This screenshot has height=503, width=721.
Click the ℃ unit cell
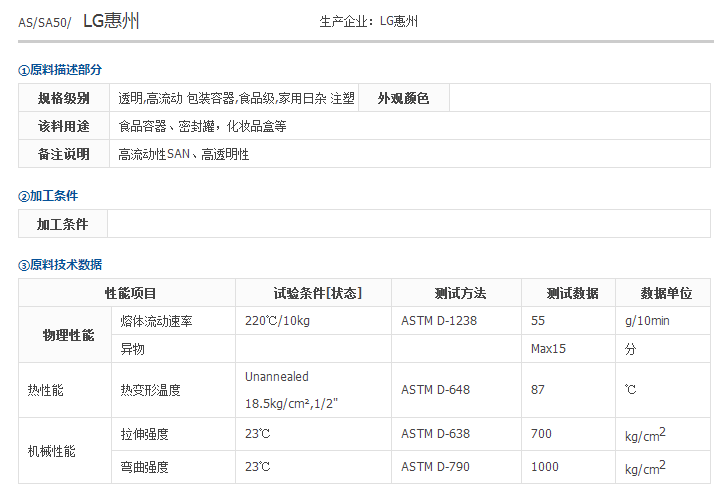[x=663, y=390]
